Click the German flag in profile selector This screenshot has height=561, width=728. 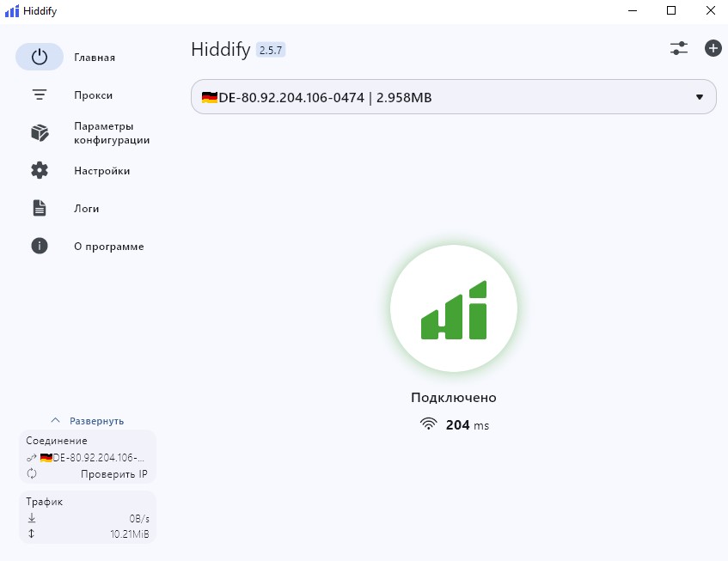point(210,97)
